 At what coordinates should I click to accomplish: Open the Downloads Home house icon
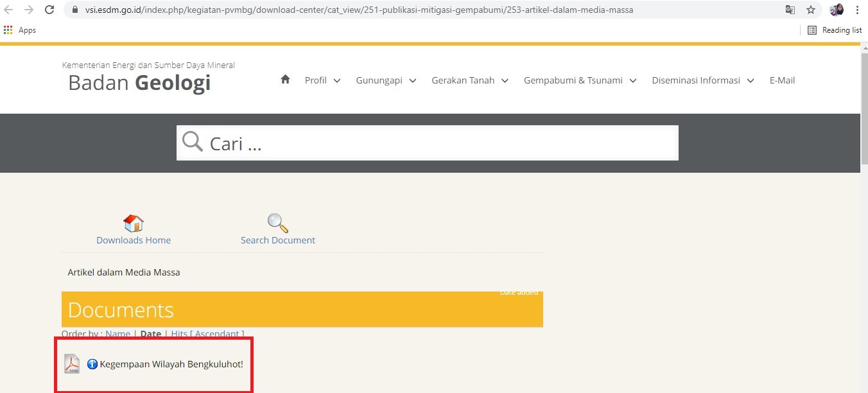pyautogui.click(x=134, y=223)
